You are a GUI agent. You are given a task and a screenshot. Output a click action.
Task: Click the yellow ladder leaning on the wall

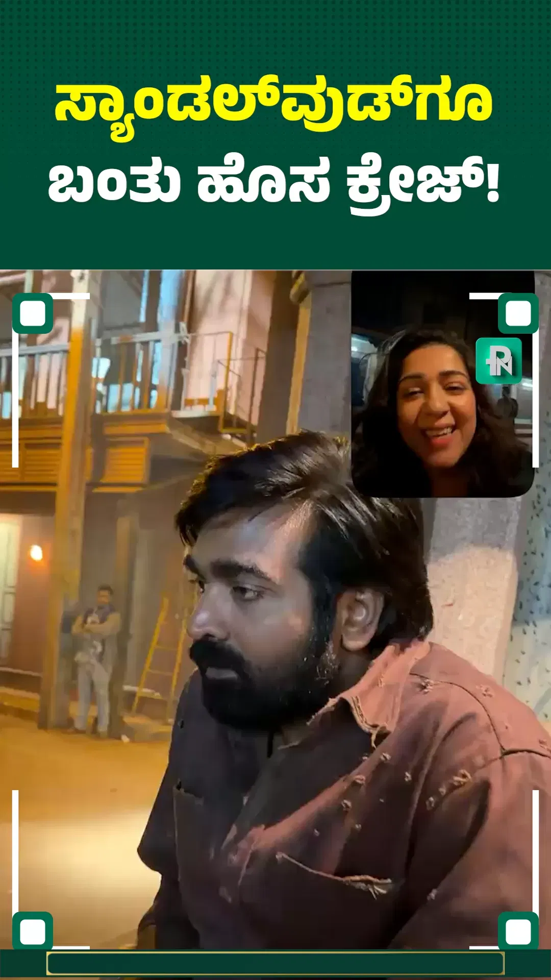pyautogui.click(x=156, y=658)
